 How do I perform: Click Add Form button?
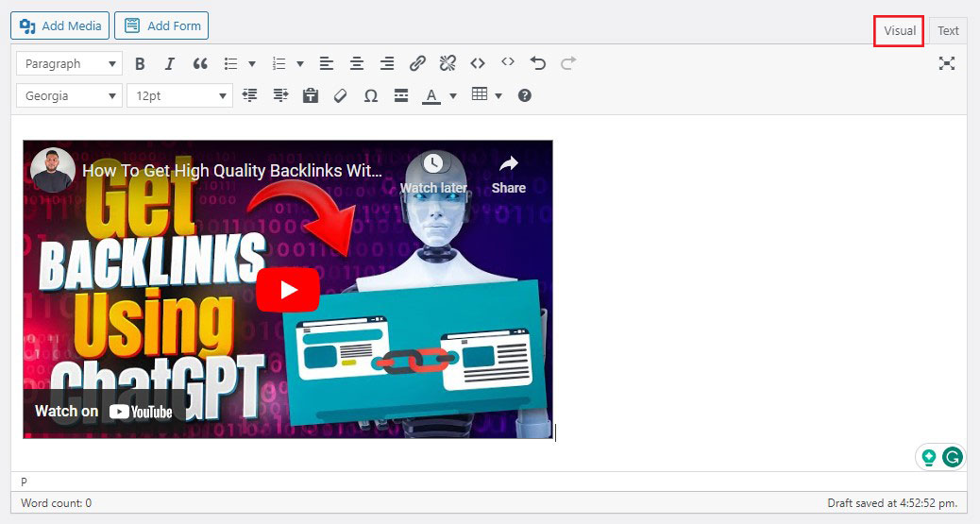tap(161, 25)
